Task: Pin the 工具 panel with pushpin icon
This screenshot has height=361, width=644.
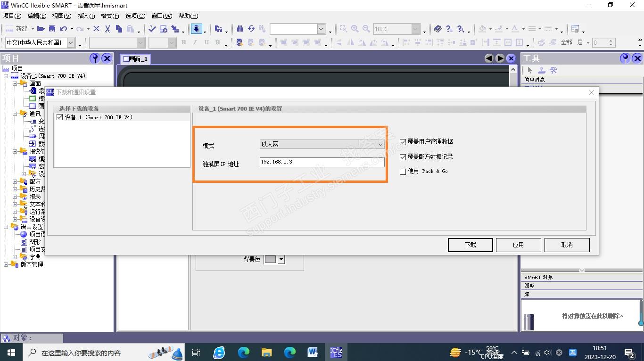Action: 625,58
